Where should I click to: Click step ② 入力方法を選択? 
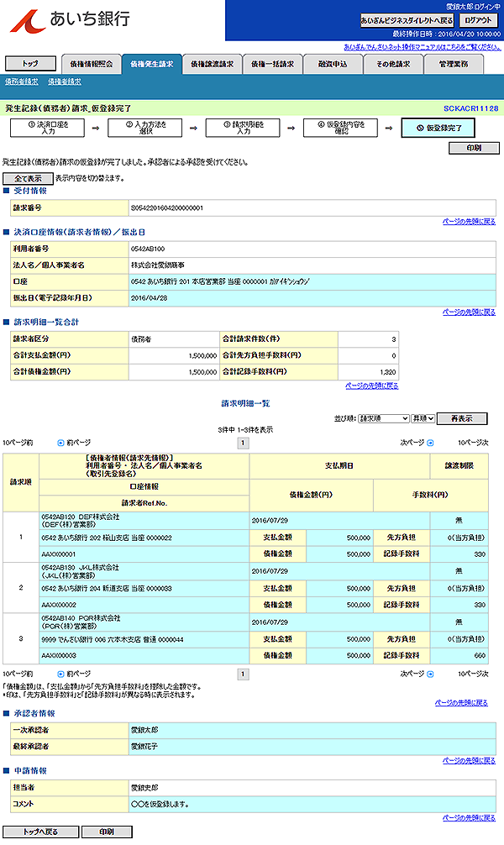[145, 128]
